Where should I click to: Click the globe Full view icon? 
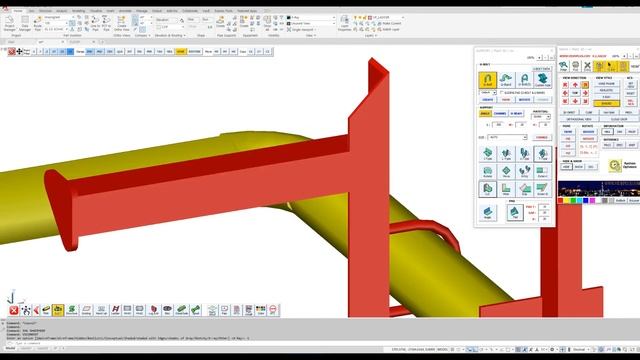tap(576, 66)
